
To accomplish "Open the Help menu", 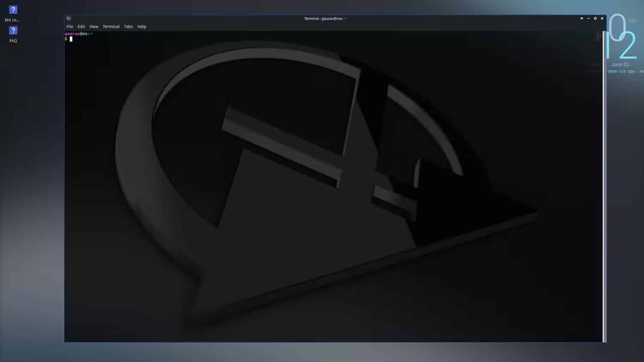I will pos(142,27).
